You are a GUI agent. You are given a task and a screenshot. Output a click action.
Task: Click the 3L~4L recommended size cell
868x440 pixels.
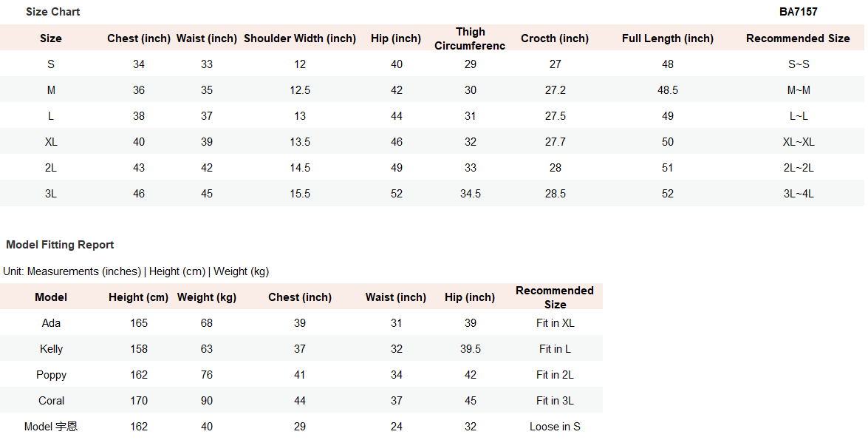click(x=799, y=194)
